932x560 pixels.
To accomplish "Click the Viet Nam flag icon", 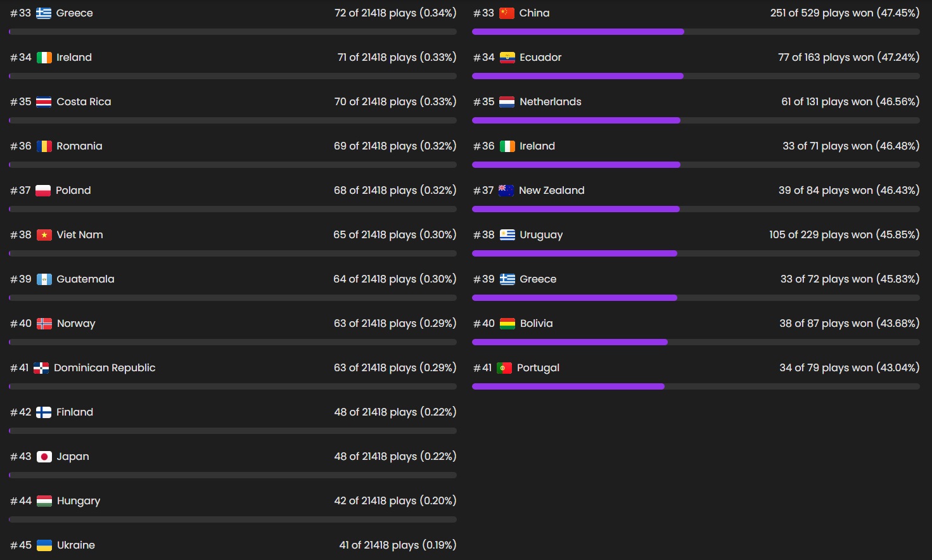I will click(44, 235).
